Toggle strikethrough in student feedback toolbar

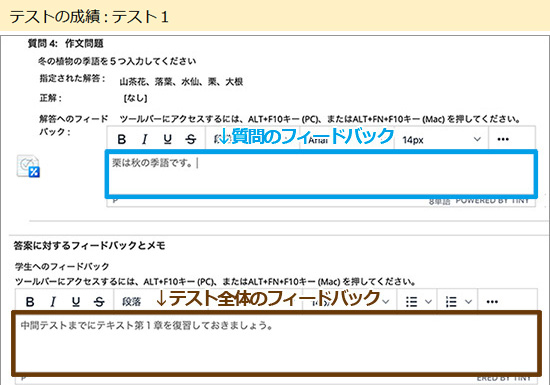(x=99, y=302)
